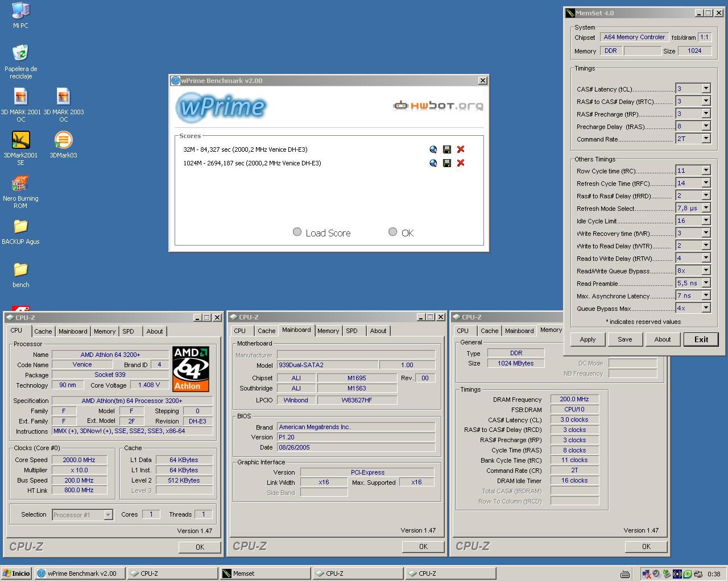Viewport: 728px width, 582px height.
Task: Click the wPrime logo
Action: 221,107
